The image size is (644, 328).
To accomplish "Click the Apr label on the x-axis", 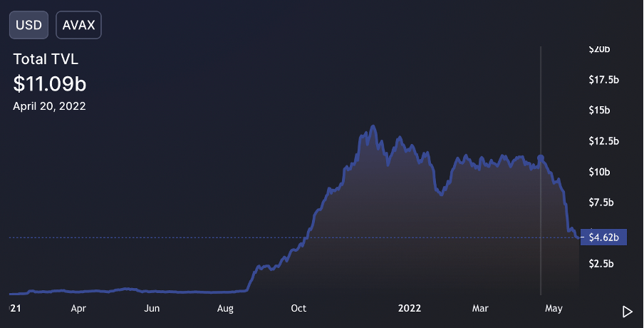I will coord(78,309).
